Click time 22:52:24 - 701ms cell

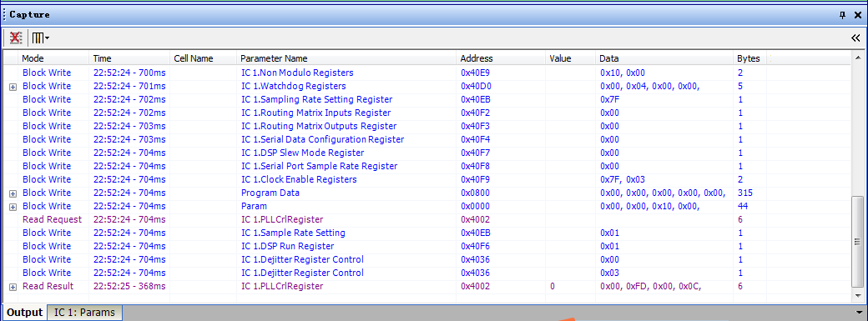129,86
